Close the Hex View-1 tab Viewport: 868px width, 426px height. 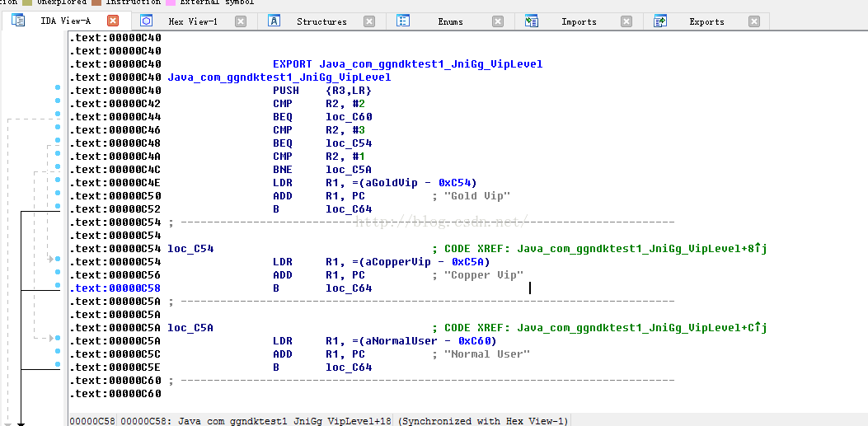click(241, 21)
